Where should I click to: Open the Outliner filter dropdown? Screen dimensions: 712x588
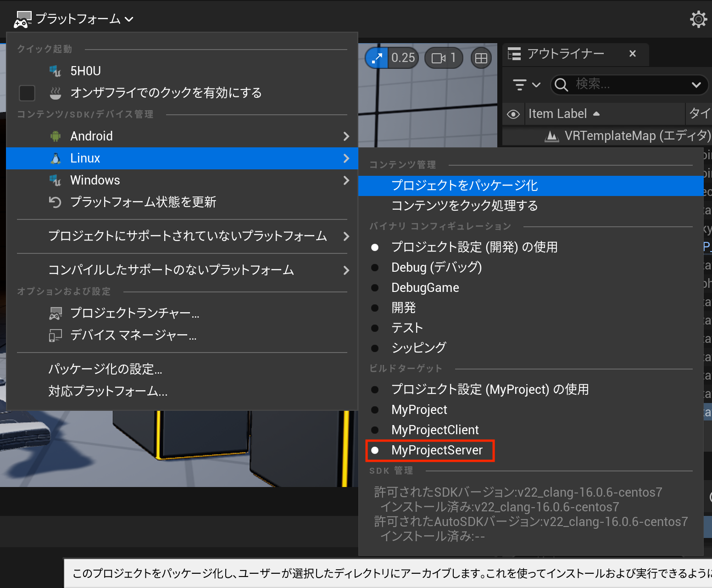coord(527,84)
